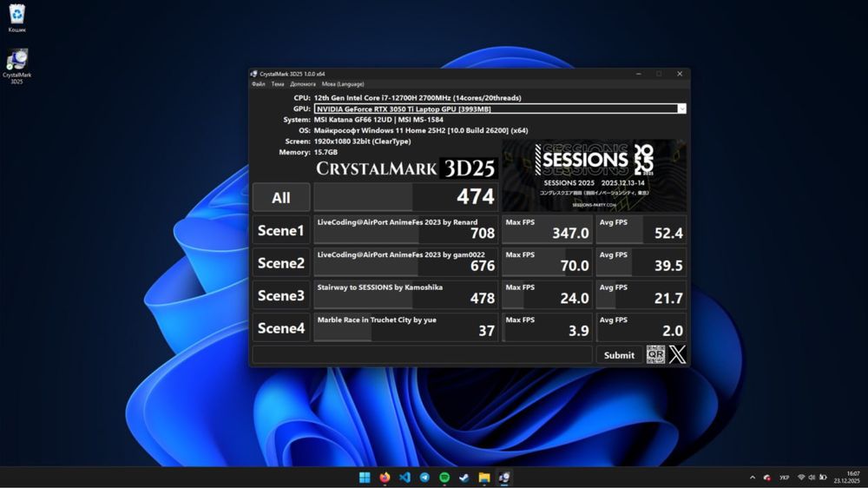Click the CrystalMark 3D25 logo

(406, 168)
